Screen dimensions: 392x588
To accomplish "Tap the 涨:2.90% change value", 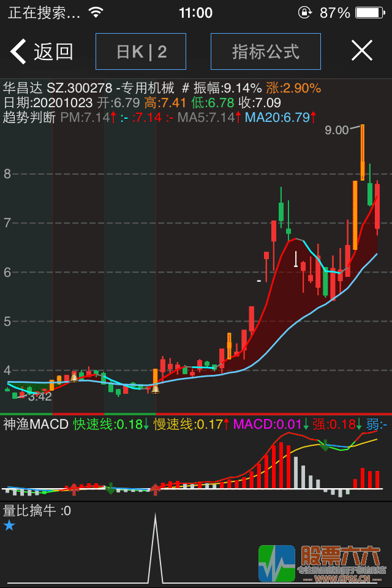I will coord(294,88).
